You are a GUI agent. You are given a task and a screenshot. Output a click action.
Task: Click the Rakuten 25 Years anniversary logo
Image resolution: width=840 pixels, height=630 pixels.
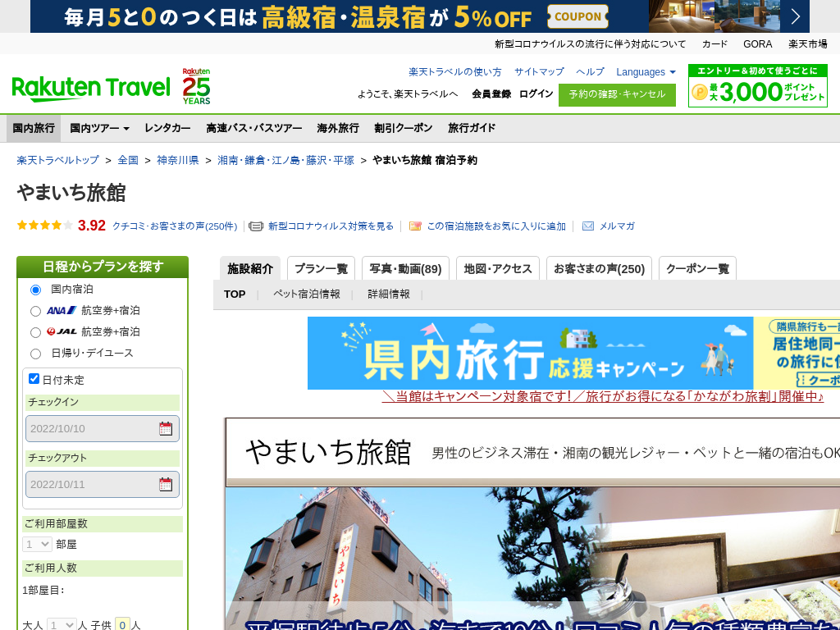[x=196, y=85]
